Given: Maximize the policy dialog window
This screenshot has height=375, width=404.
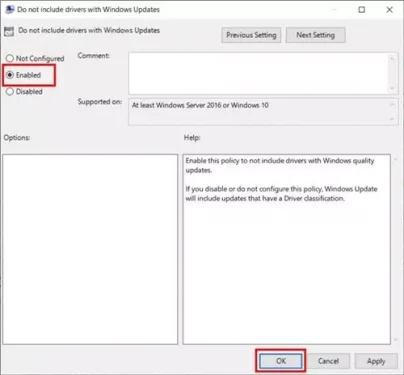Looking at the screenshot, I should (362, 10).
